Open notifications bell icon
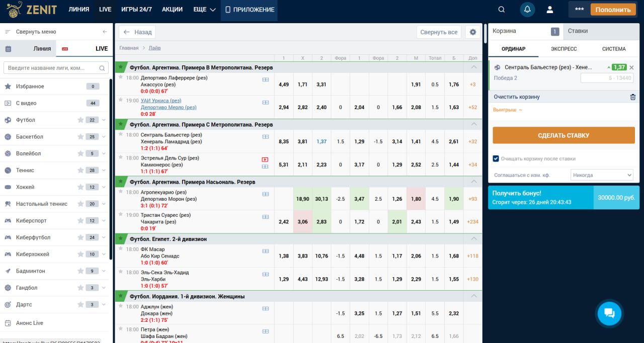 coord(527,10)
